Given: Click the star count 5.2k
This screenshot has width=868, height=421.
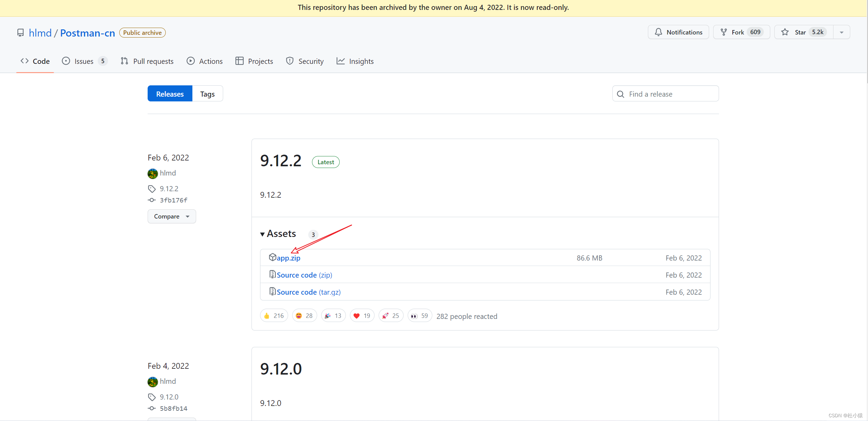Looking at the screenshot, I should (x=818, y=32).
